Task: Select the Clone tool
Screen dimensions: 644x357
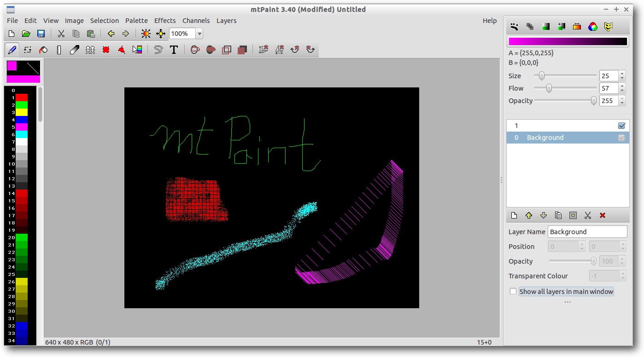Action: point(90,50)
